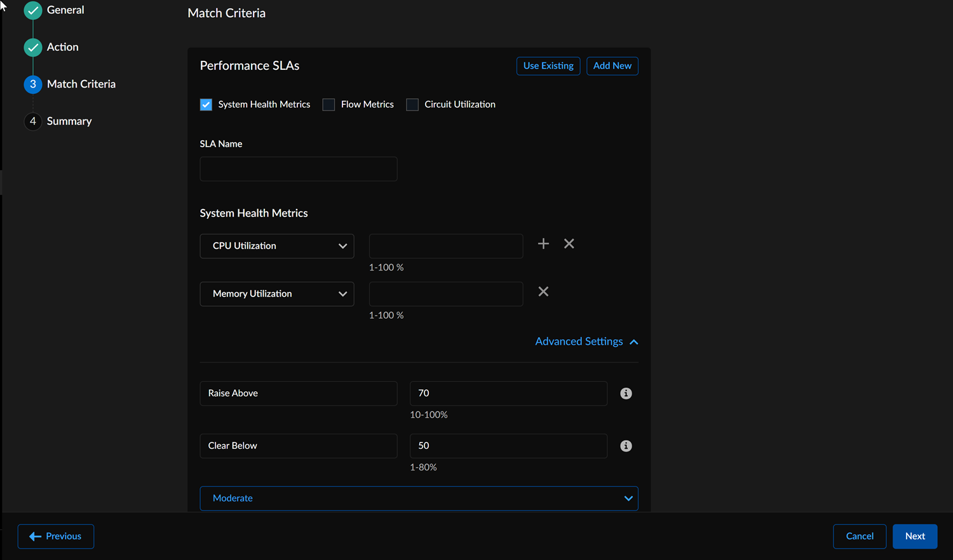The image size is (953, 560).
Task: Click the Next button
Action: click(914, 537)
